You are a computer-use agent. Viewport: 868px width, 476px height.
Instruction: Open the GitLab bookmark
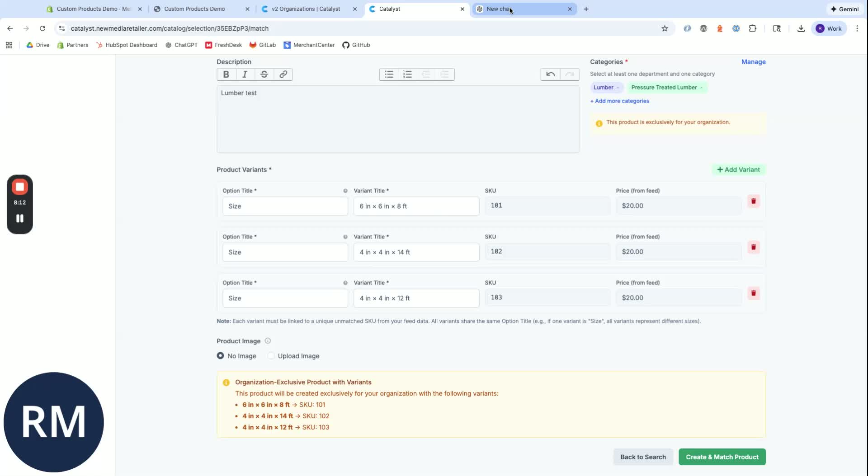pos(263,45)
